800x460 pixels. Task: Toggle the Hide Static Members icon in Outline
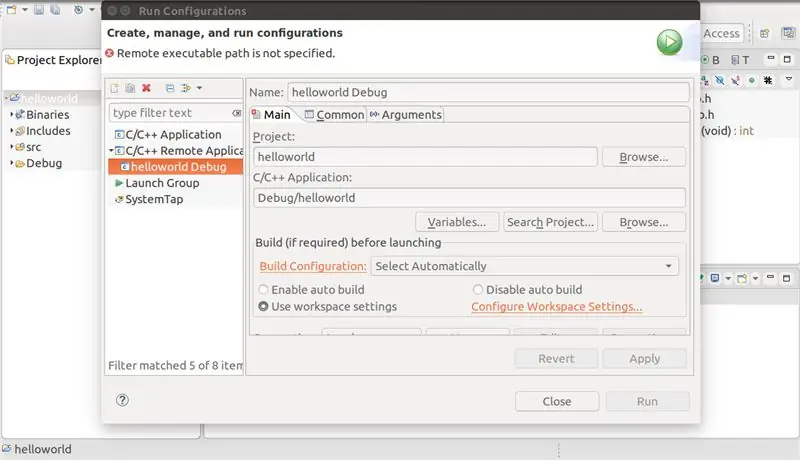point(735,81)
